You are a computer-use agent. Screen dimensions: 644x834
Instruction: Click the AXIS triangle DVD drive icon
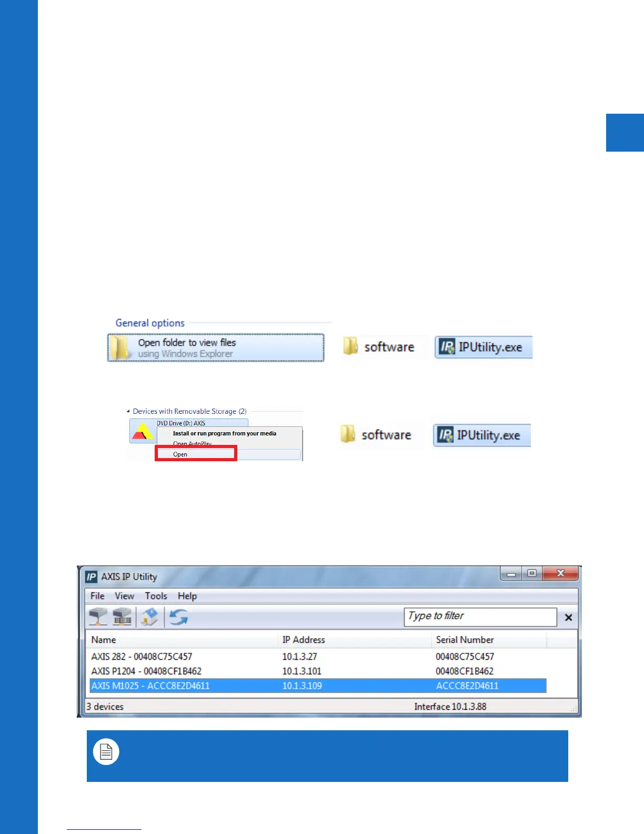(x=142, y=432)
